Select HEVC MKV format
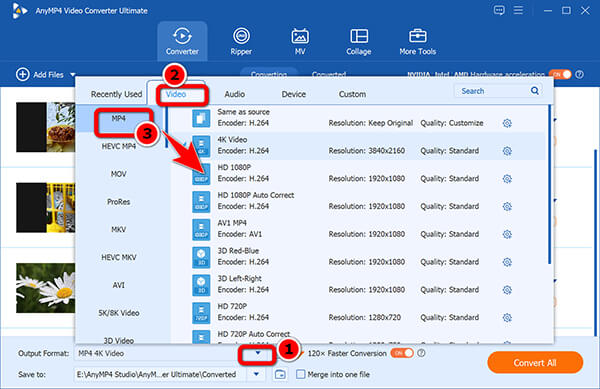 pos(119,257)
